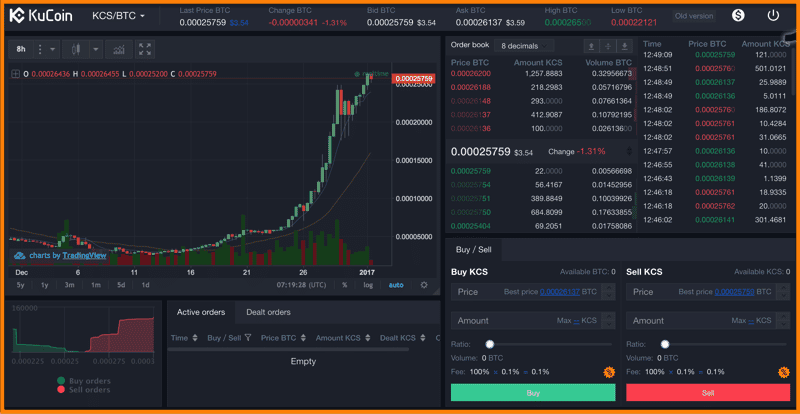Toggle percent scale on chart
Screen dimensions: 800x414
tap(345, 285)
